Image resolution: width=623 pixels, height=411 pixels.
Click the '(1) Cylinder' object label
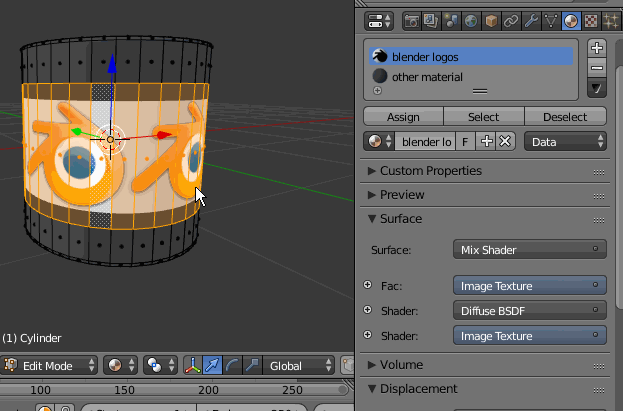click(32, 338)
